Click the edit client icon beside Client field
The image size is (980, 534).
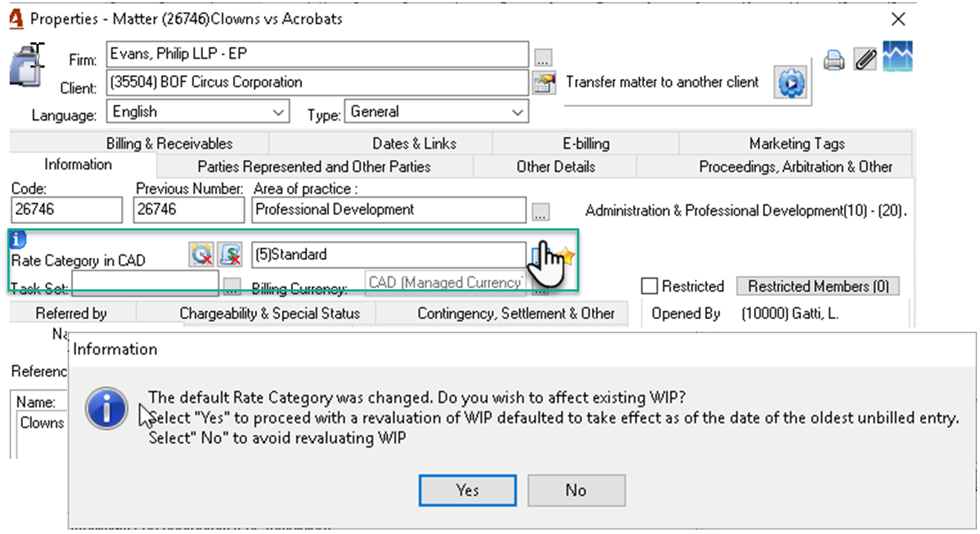pyautogui.click(x=544, y=83)
